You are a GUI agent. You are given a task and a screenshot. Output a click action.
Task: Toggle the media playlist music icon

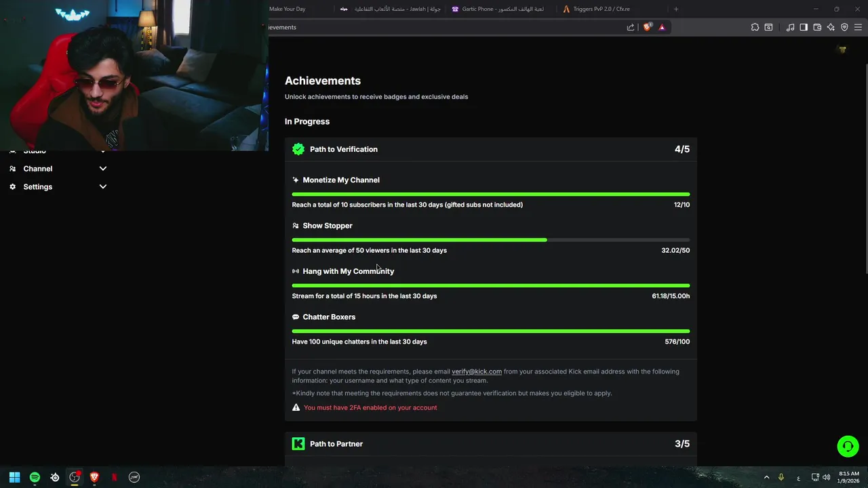tap(790, 27)
